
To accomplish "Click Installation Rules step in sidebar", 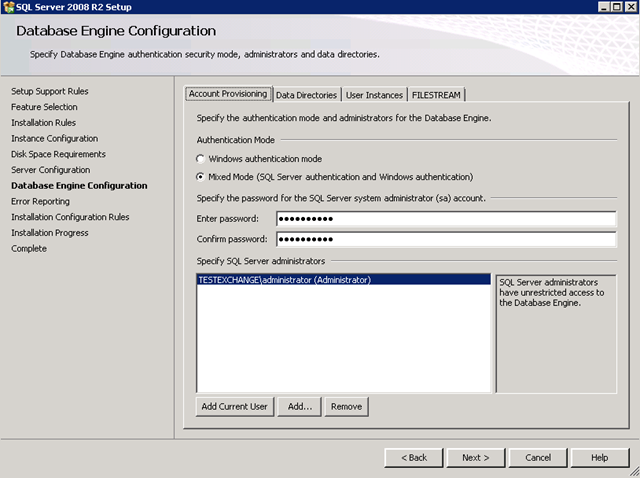I will 43,122.
